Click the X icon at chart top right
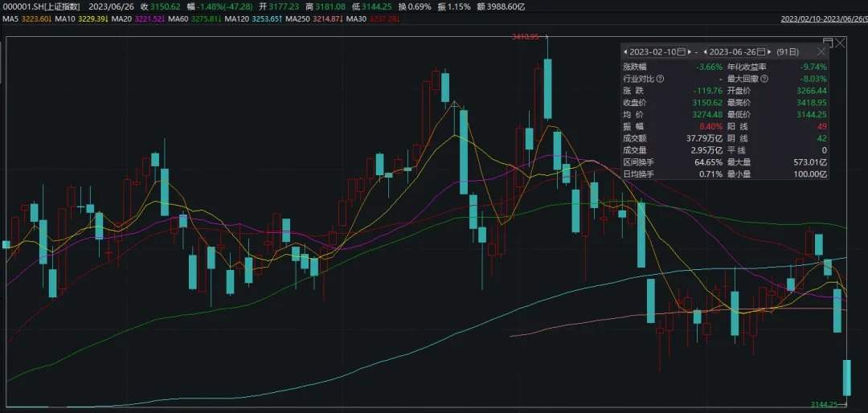The image size is (868, 413). tap(841, 41)
